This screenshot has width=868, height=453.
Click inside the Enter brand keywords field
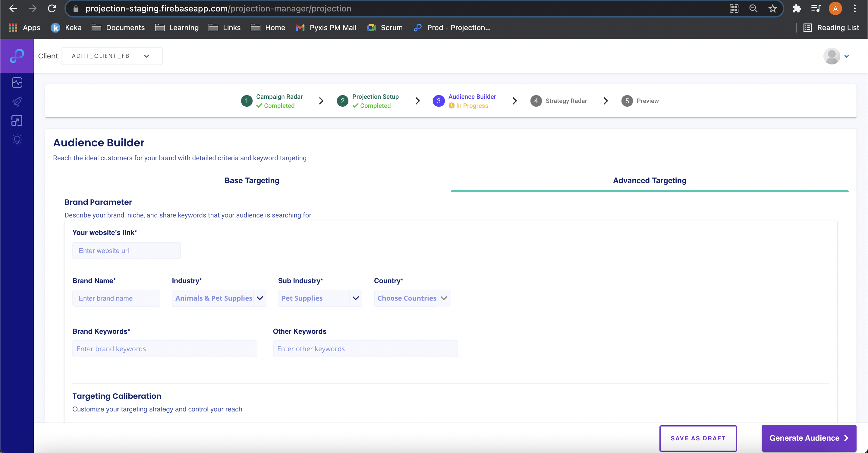point(165,348)
